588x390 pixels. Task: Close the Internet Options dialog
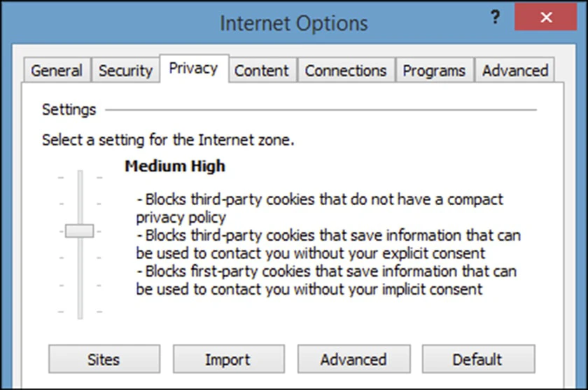point(545,18)
